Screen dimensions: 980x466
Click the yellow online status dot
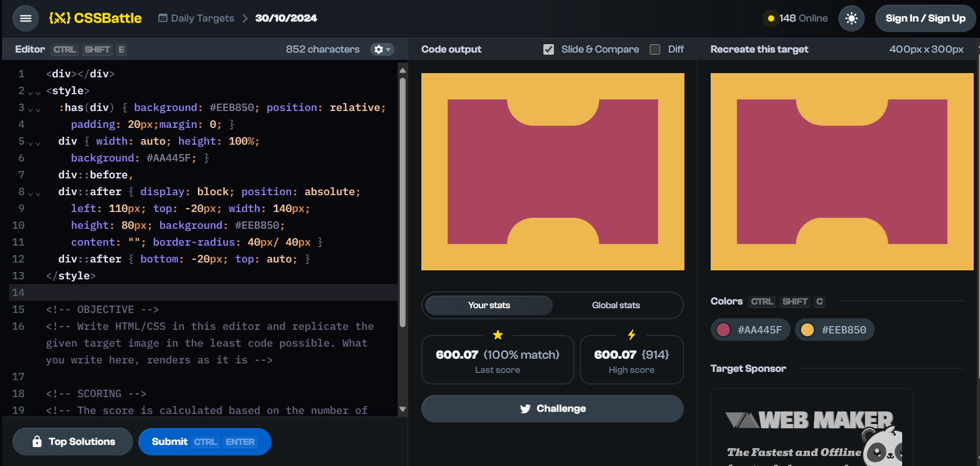[771, 18]
